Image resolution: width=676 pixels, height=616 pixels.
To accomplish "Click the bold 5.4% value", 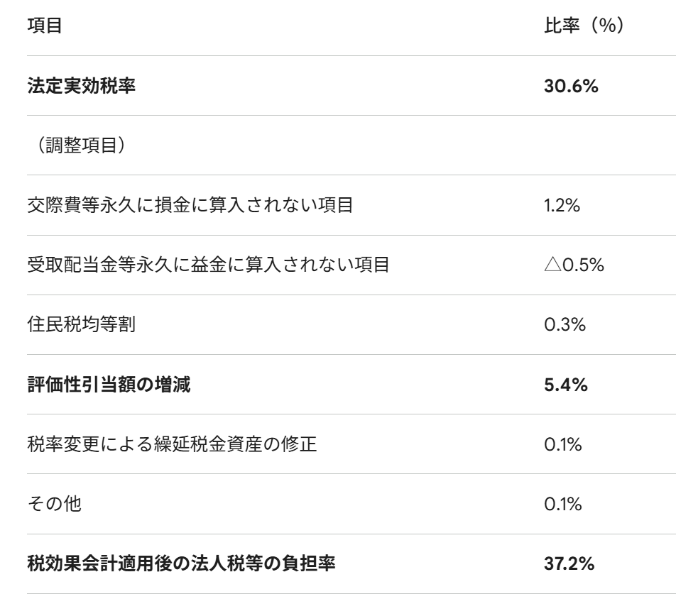I will (x=566, y=385).
